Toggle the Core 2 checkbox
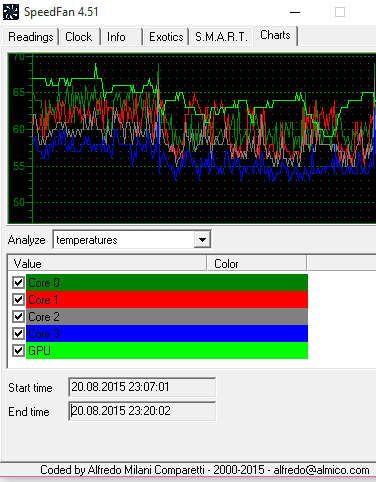The image size is (376, 482). 18,317
